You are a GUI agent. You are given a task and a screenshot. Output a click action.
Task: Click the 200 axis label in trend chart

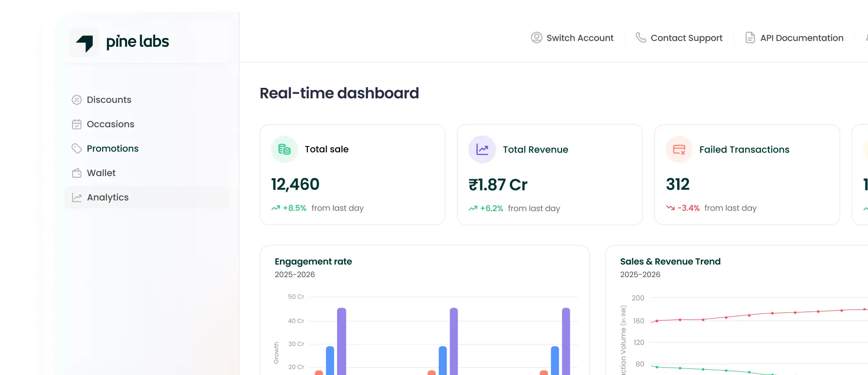tap(638, 298)
